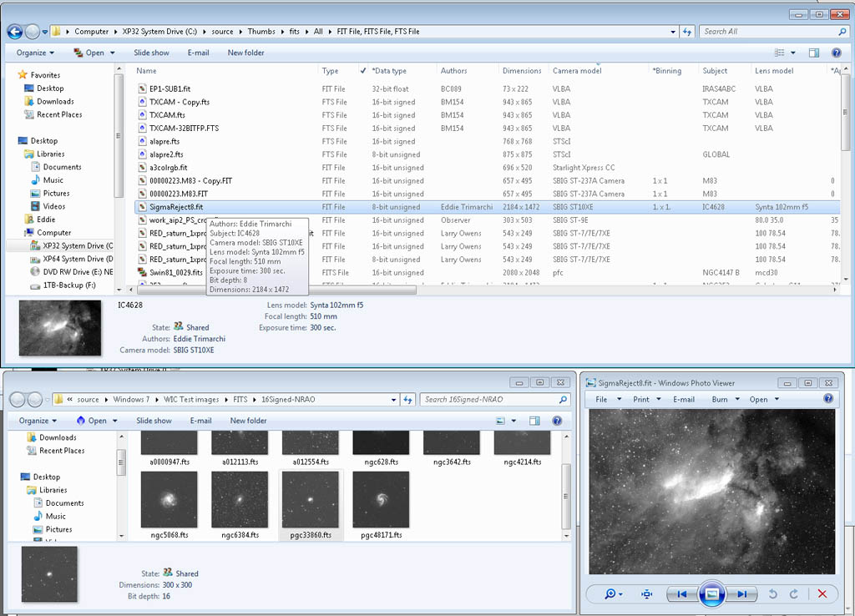Click the actual size icon in Photo Viewer
The image size is (855, 616).
point(646,593)
